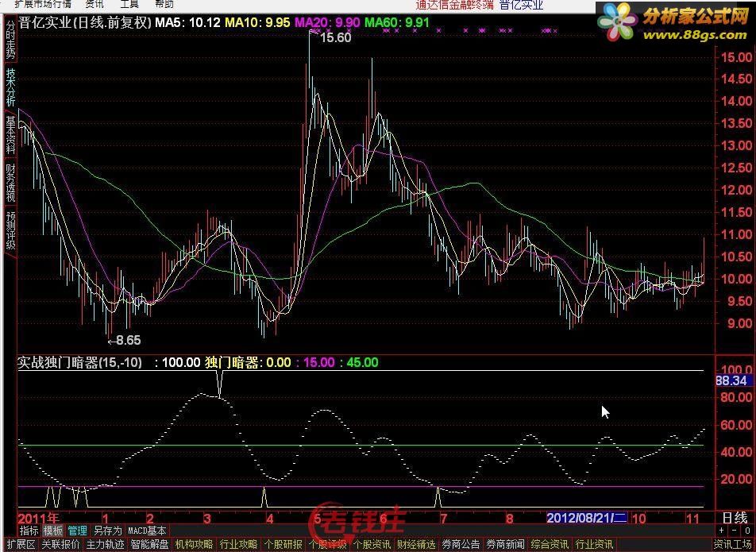Image resolution: width=756 pixels, height=552 pixels.
Task: Open the 财务透视 side tab
Action: click(10, 183)
